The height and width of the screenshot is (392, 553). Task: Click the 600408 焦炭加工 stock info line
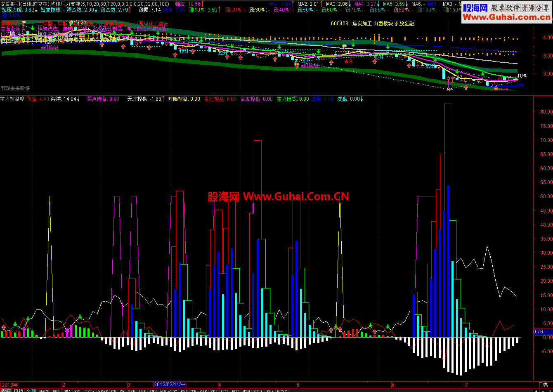372,24
